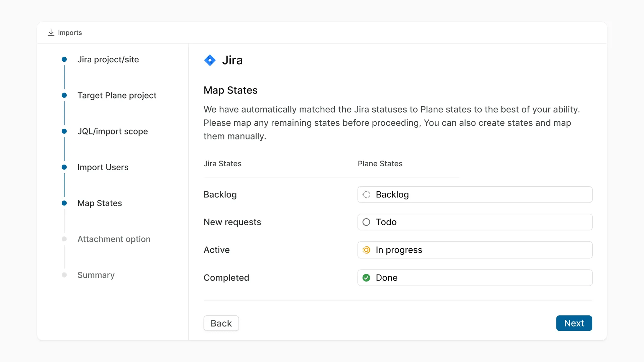
Task: Open the Plane state dropdown for Backlog
Action: coord(475,195)
